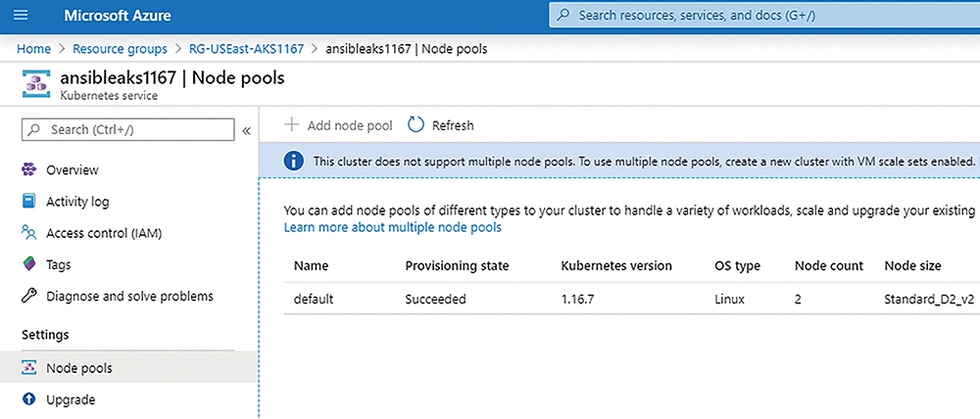This screenshot has height=419, width=980.
Task: Open Resource groups breadcrumb link
Action: (120, 49)
